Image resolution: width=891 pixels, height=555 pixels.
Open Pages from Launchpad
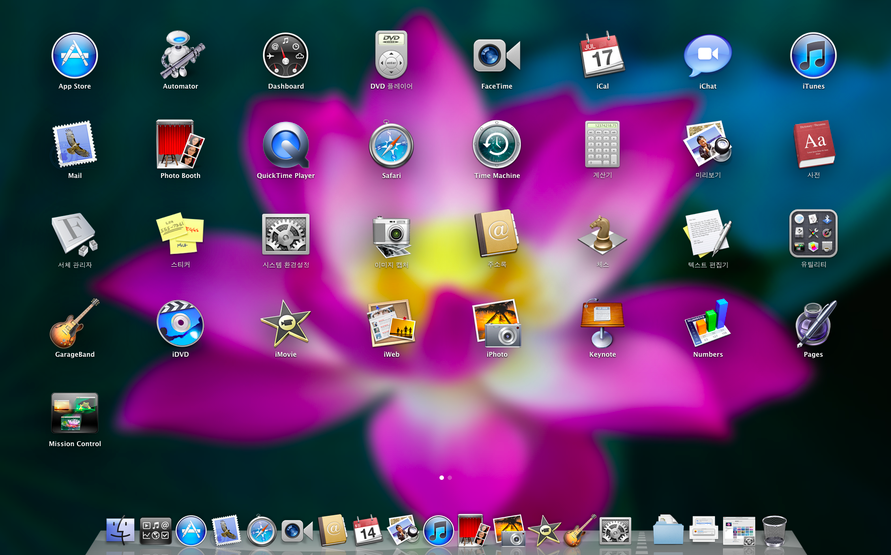(x=815, y=323)
